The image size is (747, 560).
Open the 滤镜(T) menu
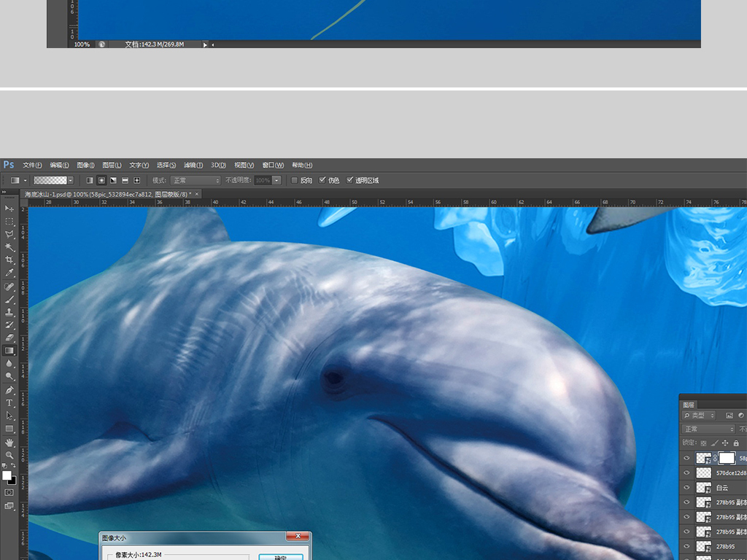[x=193, y=165]
